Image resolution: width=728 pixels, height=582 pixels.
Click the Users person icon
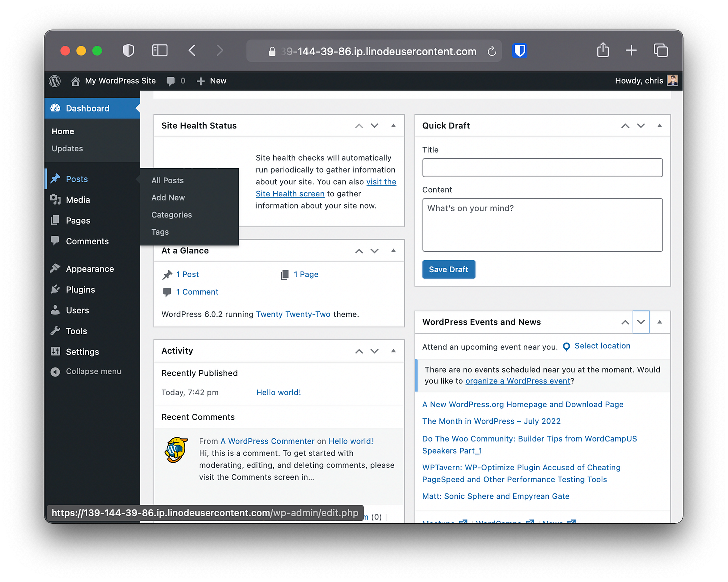(x=55, y=310)
